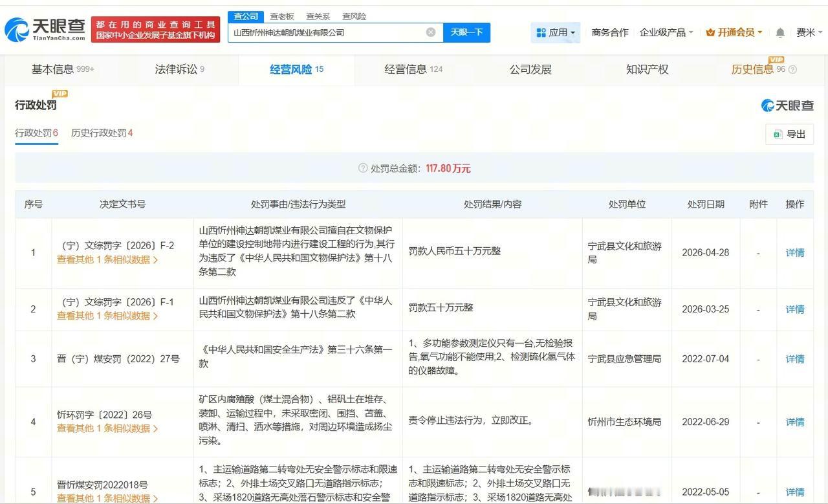Screen dimensions: 828x504
Task: Open the 知识产权 tab
Action: coord(647,69)
